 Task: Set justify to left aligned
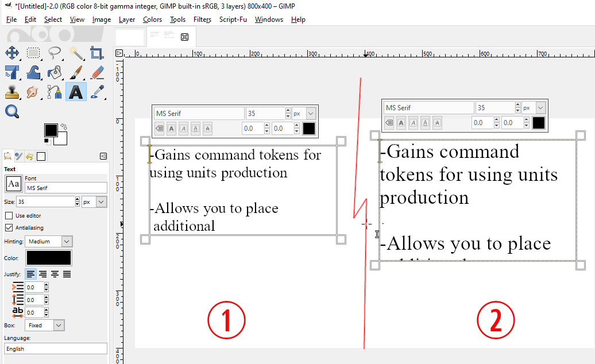tap(31, 274)
